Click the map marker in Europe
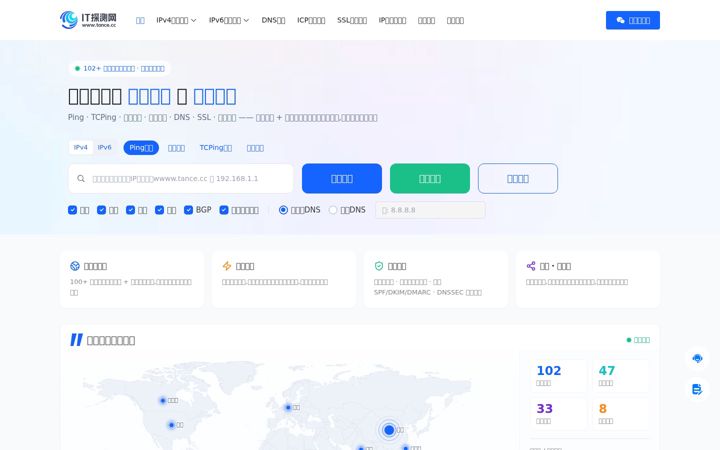720x450 pixels. coord(288,407)
